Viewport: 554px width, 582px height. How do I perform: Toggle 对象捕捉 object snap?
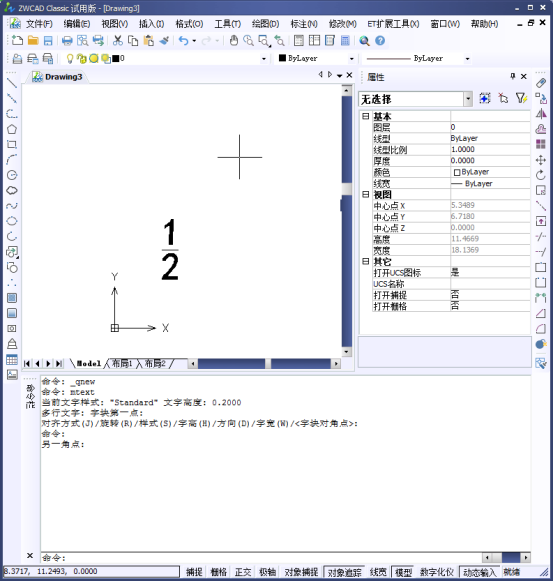301,572
